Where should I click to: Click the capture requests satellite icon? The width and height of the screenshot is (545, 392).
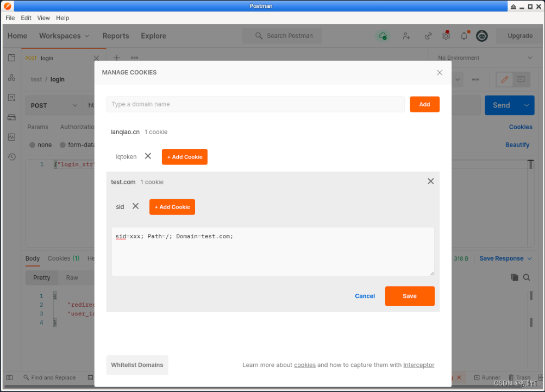[x=428, y=36]
